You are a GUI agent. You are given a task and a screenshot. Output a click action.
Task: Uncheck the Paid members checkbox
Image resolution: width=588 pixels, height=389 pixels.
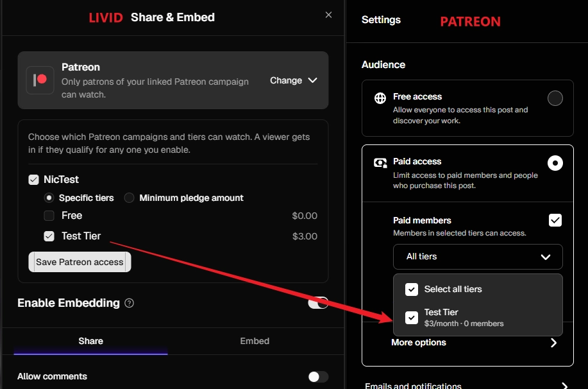pyautogui.click(x=555, y=220)
